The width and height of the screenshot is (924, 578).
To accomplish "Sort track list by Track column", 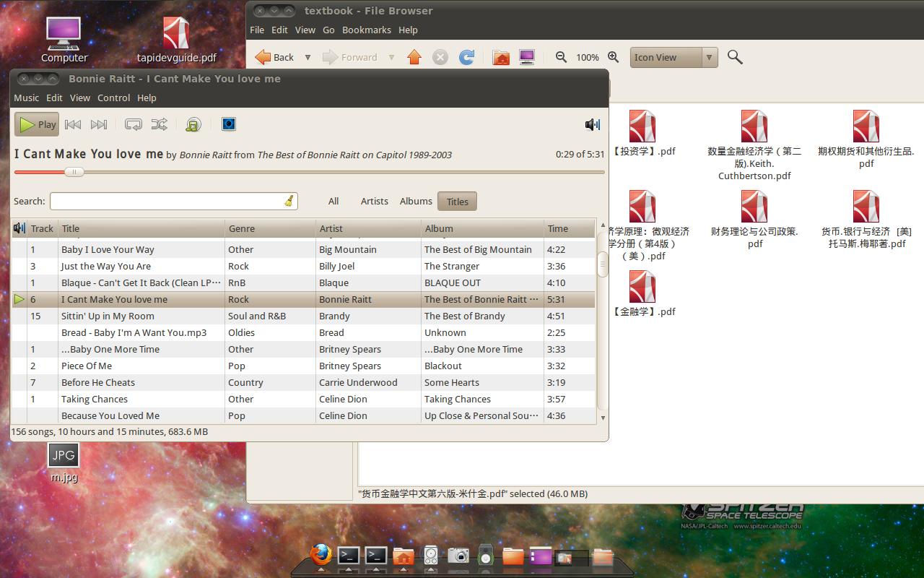I will coord(43,228).
